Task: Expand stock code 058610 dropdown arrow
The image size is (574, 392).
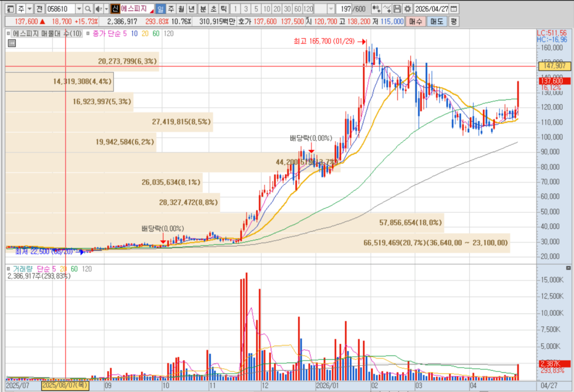Action: coord(79,9)
